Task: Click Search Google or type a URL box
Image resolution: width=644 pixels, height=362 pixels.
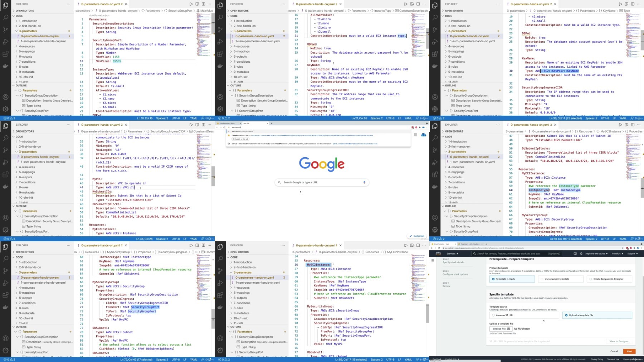Action: [x=322, y=182]
